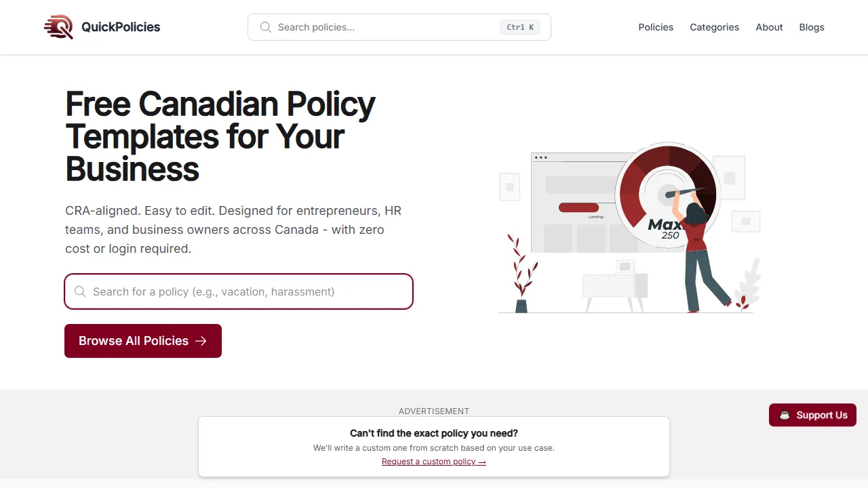This screenshot has width=868, height=488.
Task: Click the Ctrl K shortcut badge
Action: pos(519,27)
